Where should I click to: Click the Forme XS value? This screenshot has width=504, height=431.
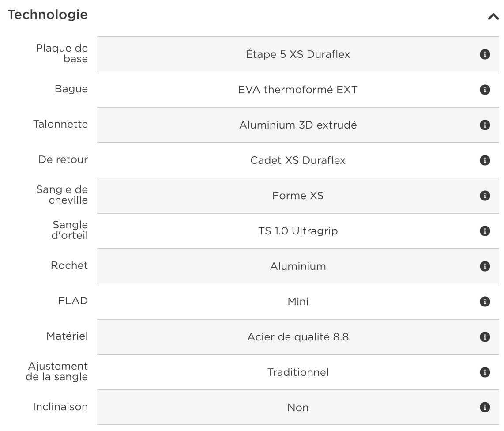[298, 196]
